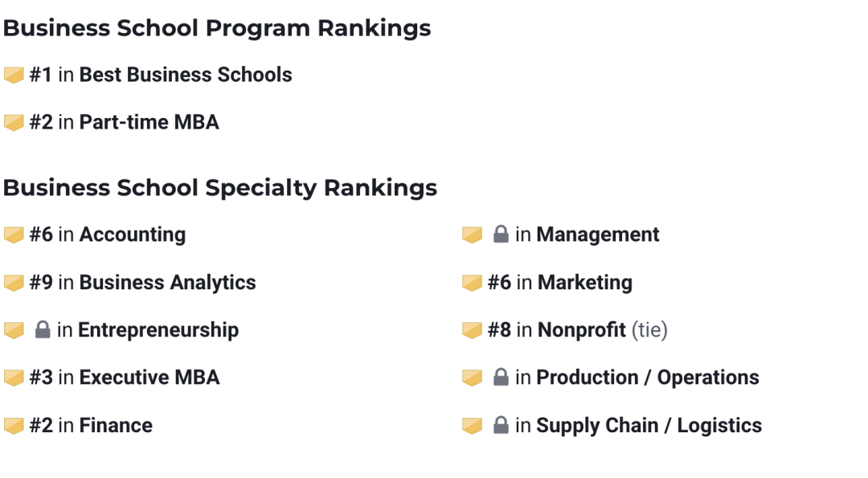Image resolution: width=868 pixels, height=478 pixels.
Task: Open the Part-time MBA ranking link
Action: click(x=149, y=122)
